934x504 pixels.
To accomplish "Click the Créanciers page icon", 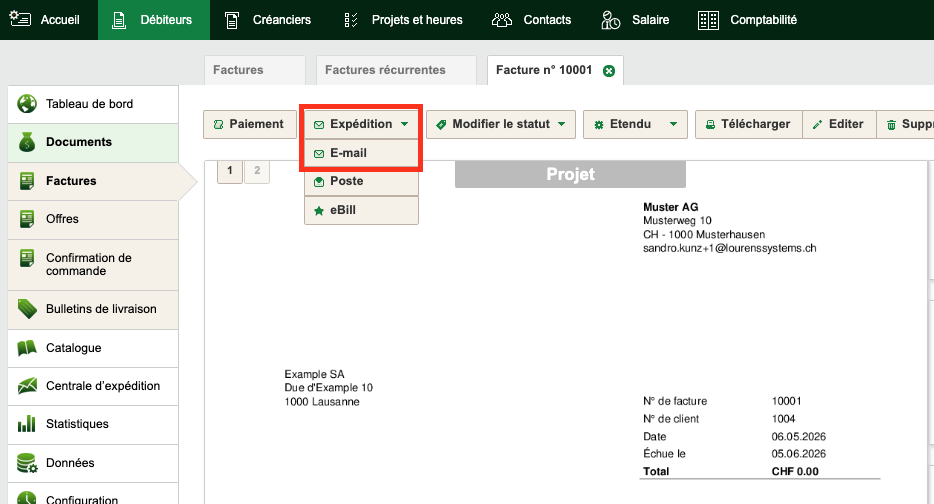I will coord(232,20).
